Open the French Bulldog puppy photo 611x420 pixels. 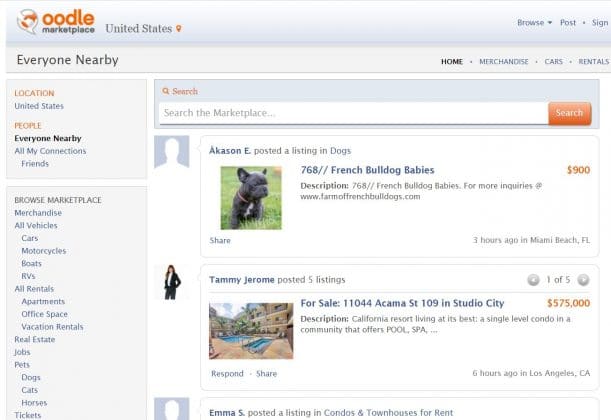click(x=251, y=198)
